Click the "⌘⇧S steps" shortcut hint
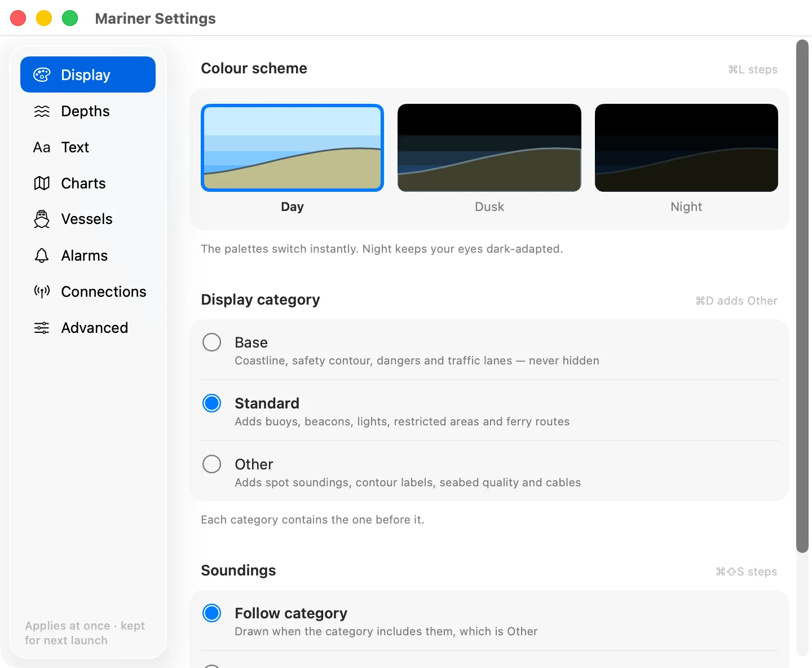812x668 pixels. coord(747,572)
